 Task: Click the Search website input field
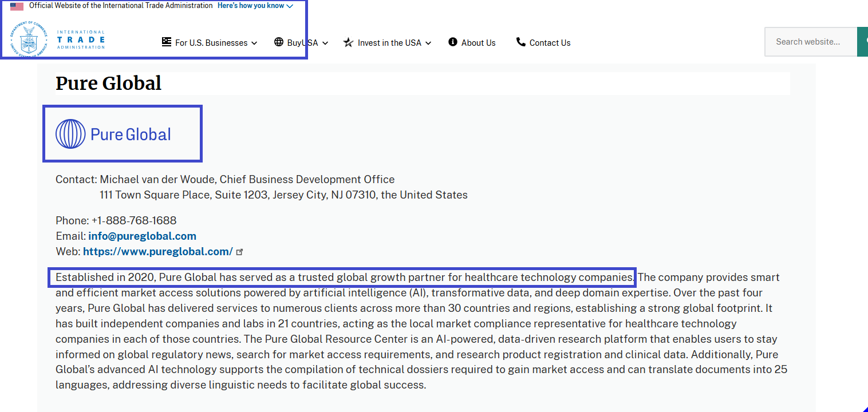click(x=811, y=42)
